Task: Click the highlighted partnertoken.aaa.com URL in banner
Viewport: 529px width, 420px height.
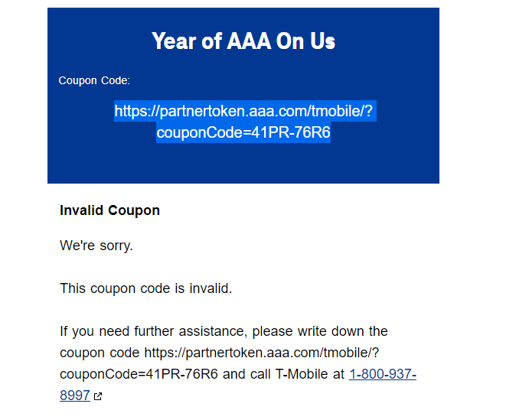Action: (245, 111)
